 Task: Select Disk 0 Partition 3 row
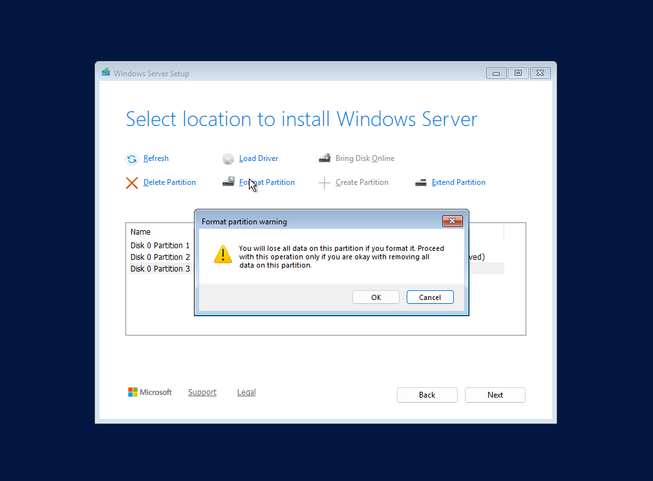[160, 269]
